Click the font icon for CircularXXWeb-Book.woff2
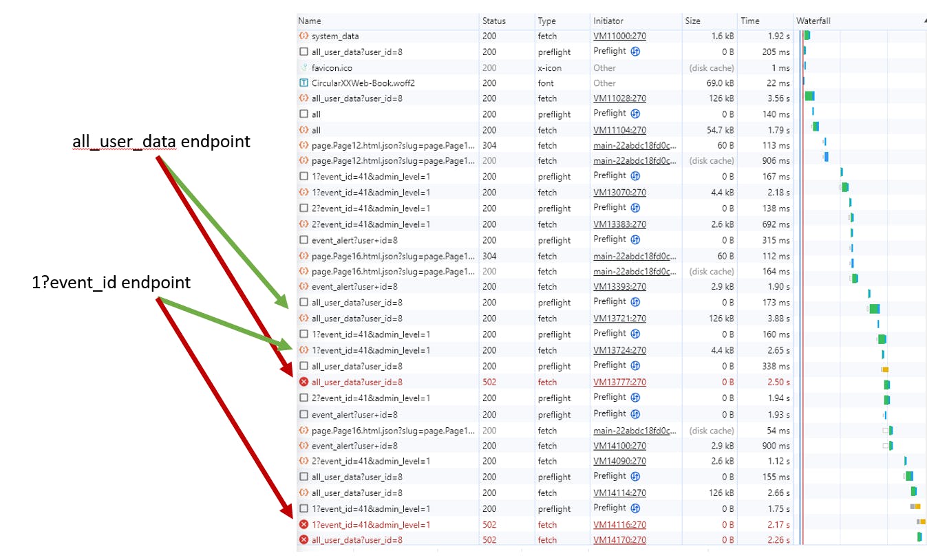927x560 pixels. coord(303,83)
